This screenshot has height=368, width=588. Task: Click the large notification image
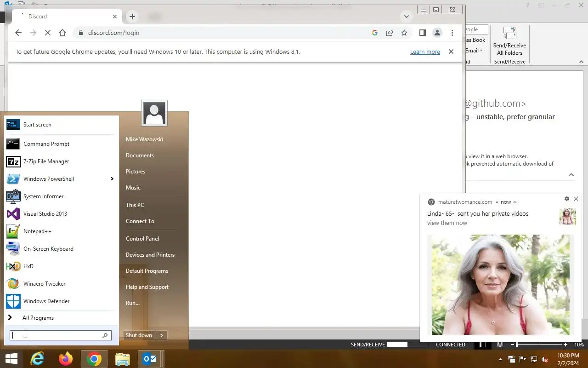[x=500, y=285]
